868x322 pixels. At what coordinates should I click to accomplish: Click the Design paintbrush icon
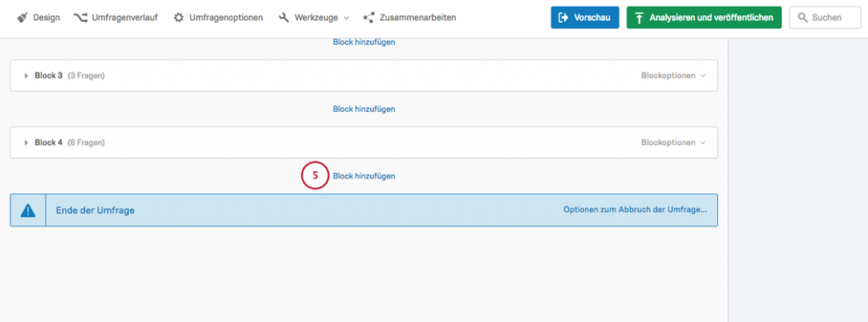tap(22, 18)
